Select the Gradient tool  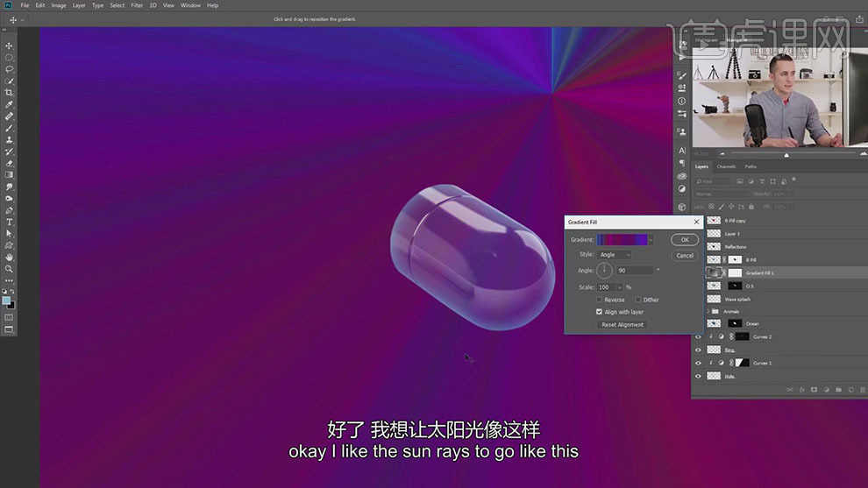point(9,175)
